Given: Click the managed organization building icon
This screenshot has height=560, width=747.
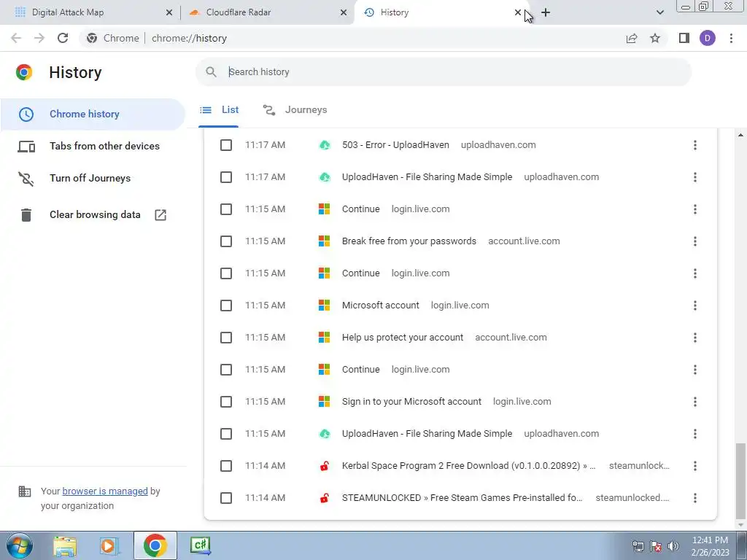Looking at the screenshot, I should (25, 491).
